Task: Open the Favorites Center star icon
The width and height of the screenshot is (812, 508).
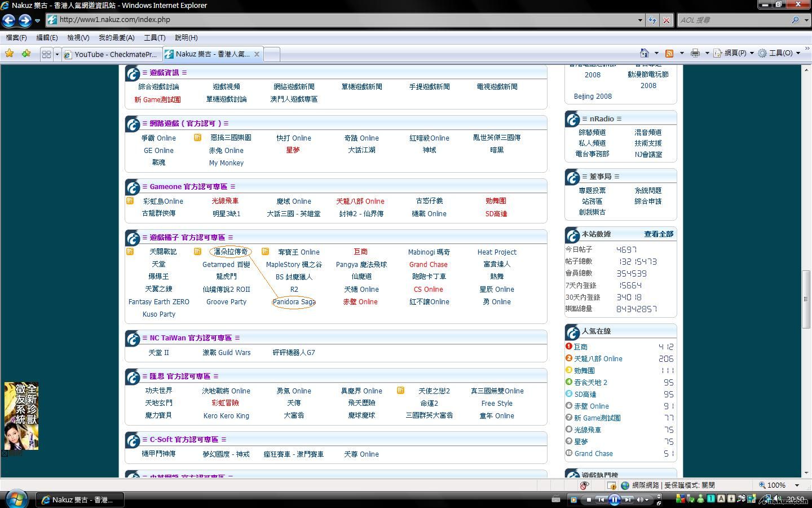Action: click(x=10, y=54)
